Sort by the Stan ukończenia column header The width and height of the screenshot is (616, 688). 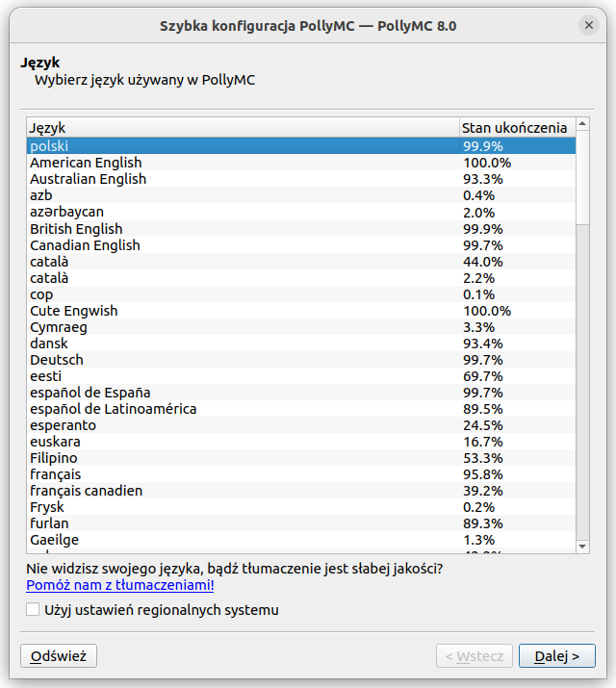click(x=515, y=127)
